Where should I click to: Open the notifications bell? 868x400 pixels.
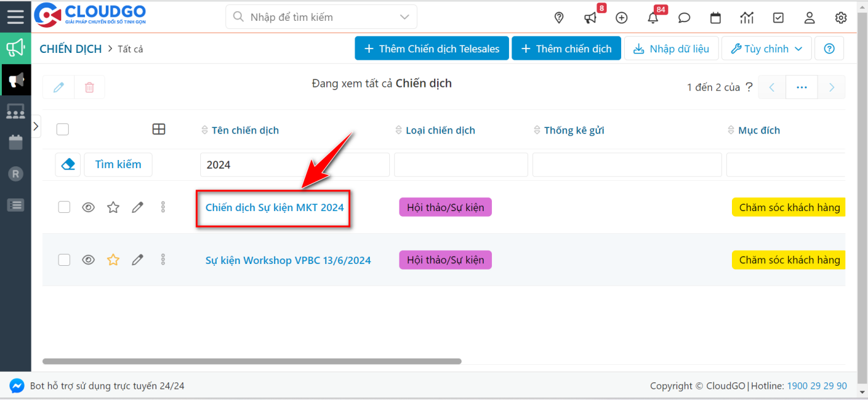tap(653, 18)
